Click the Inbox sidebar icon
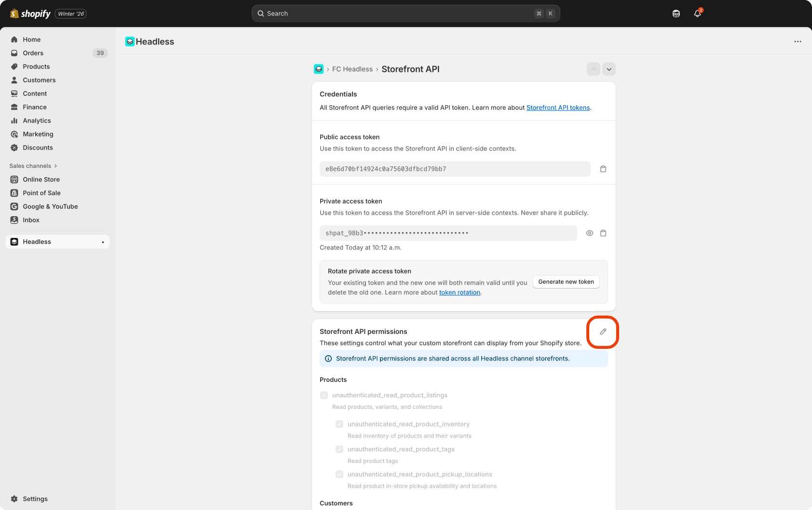The height and width of the screenshot is (510, 812). tap(14, 220)
